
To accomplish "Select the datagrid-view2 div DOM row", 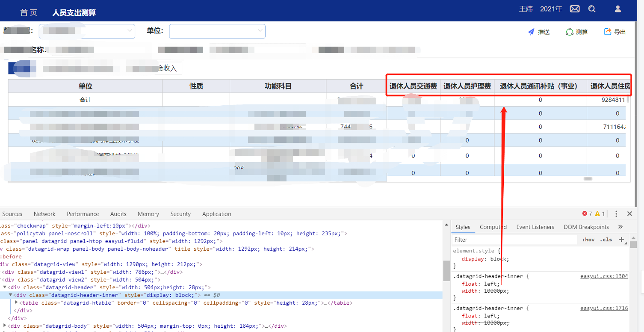I will tap(221, 279).
